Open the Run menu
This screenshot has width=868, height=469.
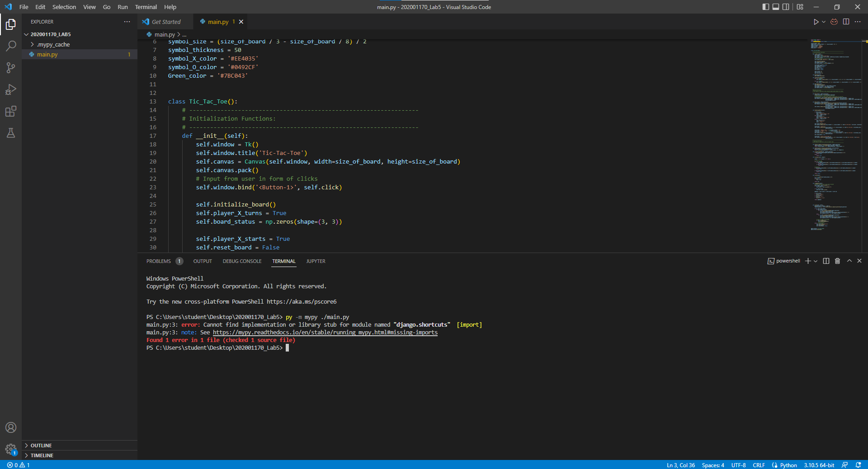(x=123, y=7)
